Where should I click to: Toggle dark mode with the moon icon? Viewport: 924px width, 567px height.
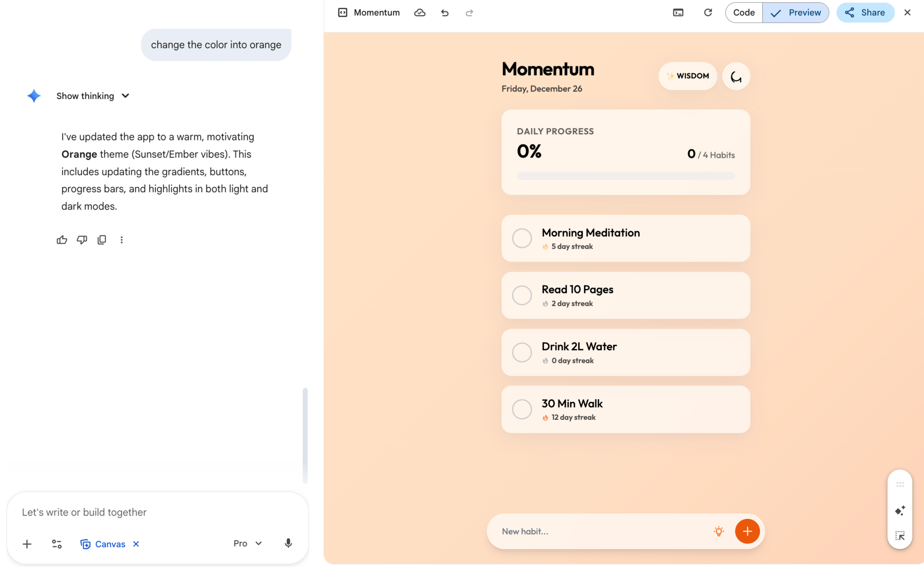pyautogui.click(x=736, y=76)
